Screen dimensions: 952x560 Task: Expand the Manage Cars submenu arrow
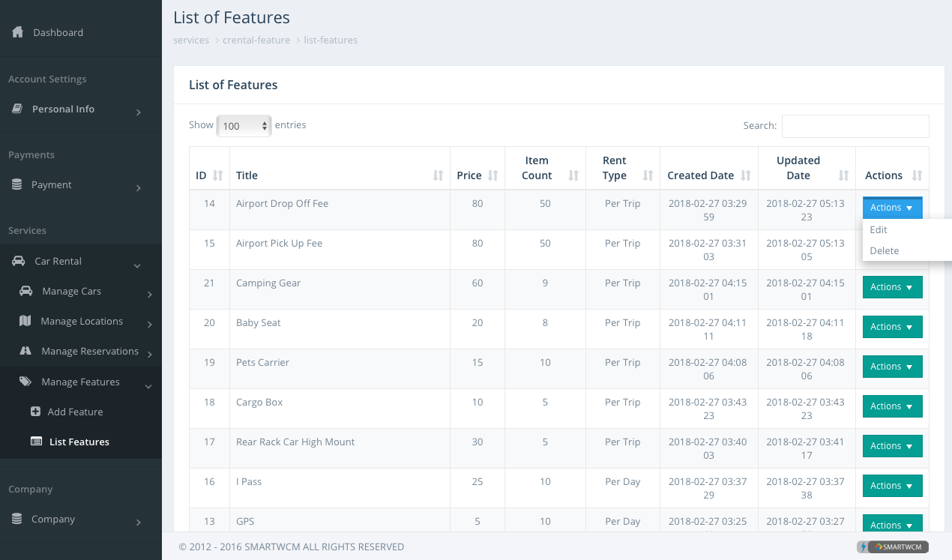pyautogui.click(x=149, y=294)
